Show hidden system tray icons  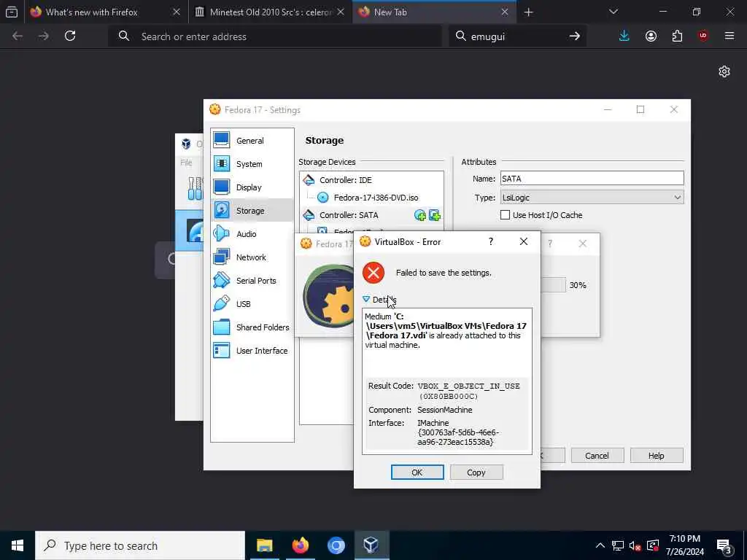(x=600, y=545)
